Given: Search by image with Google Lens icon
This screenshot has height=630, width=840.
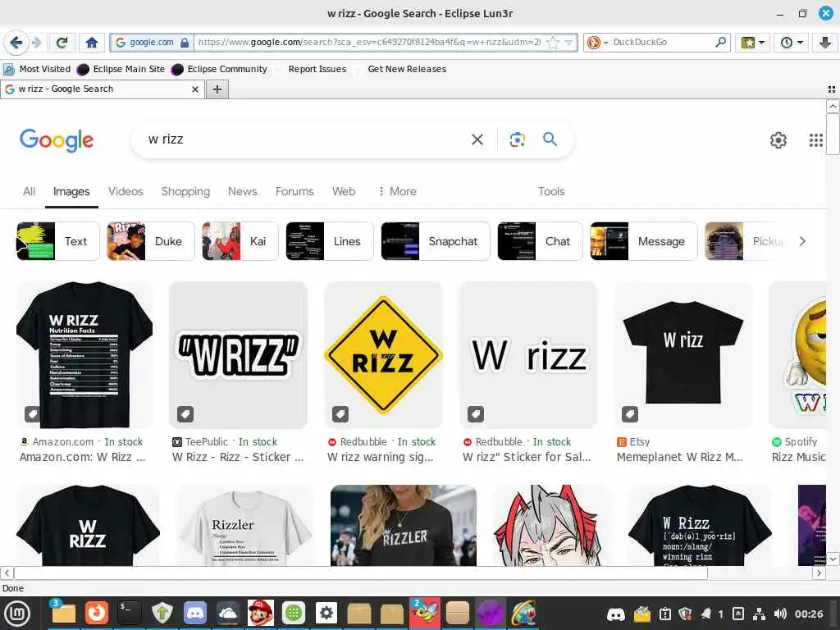Looking at the screenshot, I should [517, 139].
